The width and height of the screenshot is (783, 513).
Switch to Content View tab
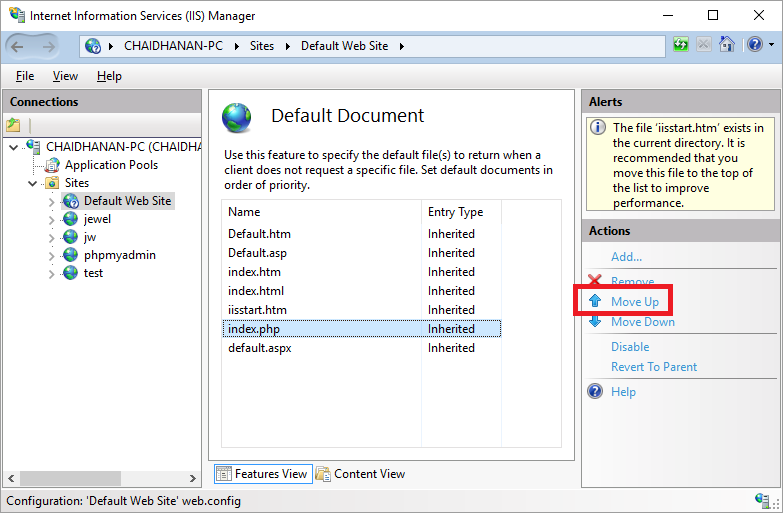361,474
